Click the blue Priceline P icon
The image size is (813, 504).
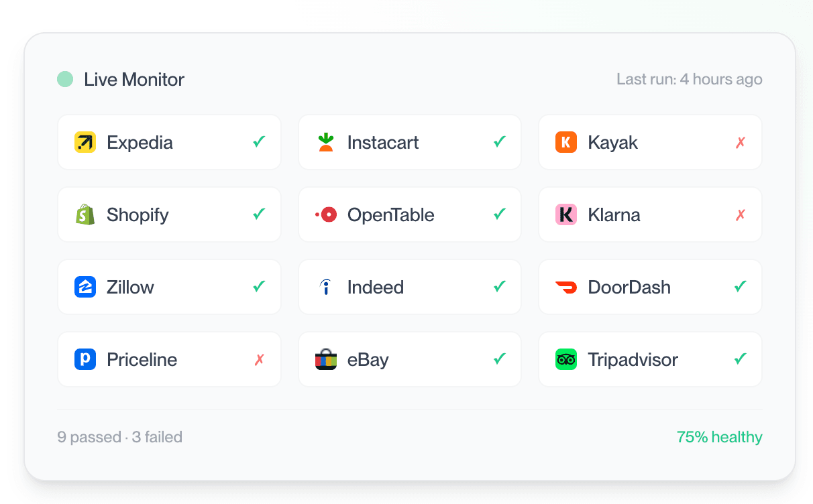tap(85, 359)
